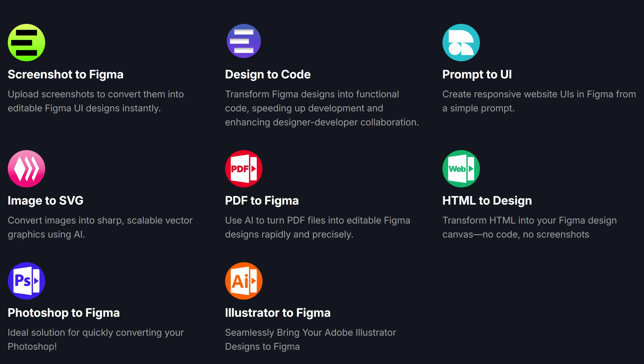This screenshot has width=644, height=364.
Task: Open the Screenshot to Figma heading link
Action: pos(65,75)
